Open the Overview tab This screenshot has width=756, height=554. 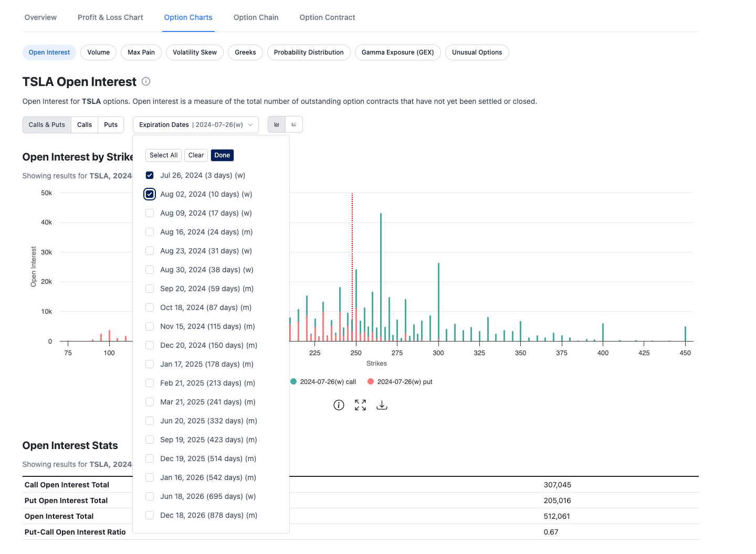coord(40,17)
